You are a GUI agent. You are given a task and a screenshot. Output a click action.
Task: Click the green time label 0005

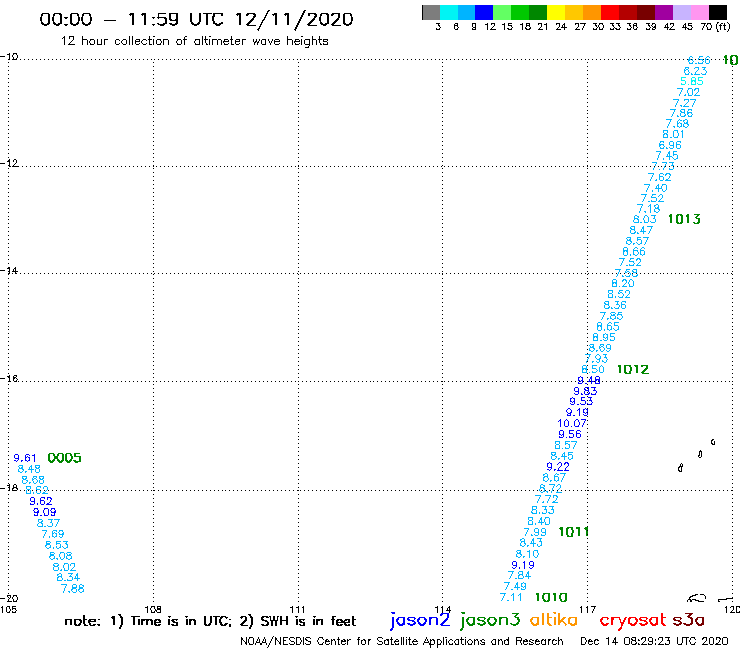64,458
